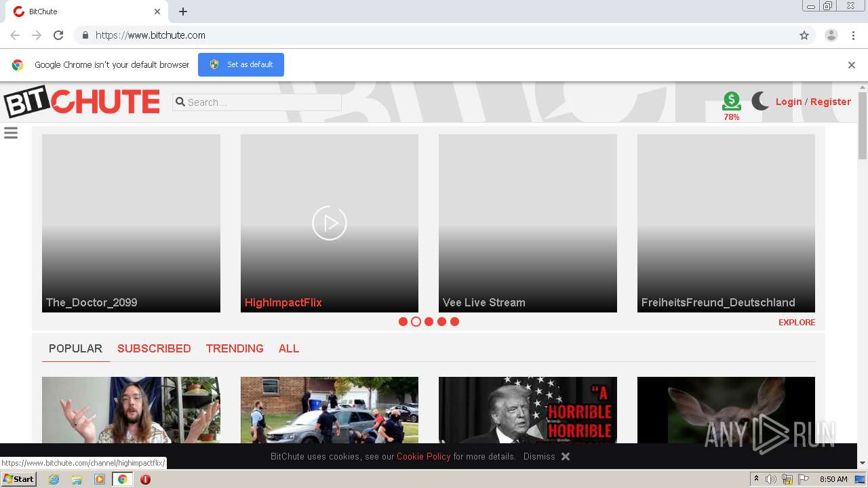This screenshot has width=868, height=488.
Task: Open the Windows Start menu
Action: point(18,479)
